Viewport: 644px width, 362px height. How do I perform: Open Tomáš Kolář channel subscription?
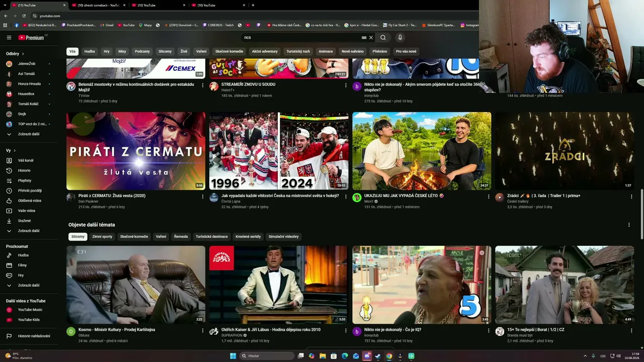tap(29, 104)
